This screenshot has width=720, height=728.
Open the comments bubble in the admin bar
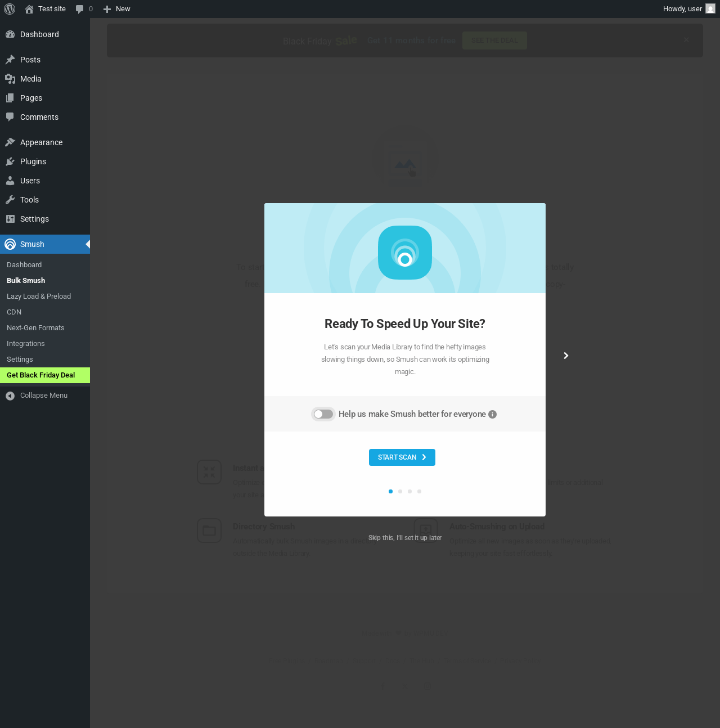click(84, 9)
